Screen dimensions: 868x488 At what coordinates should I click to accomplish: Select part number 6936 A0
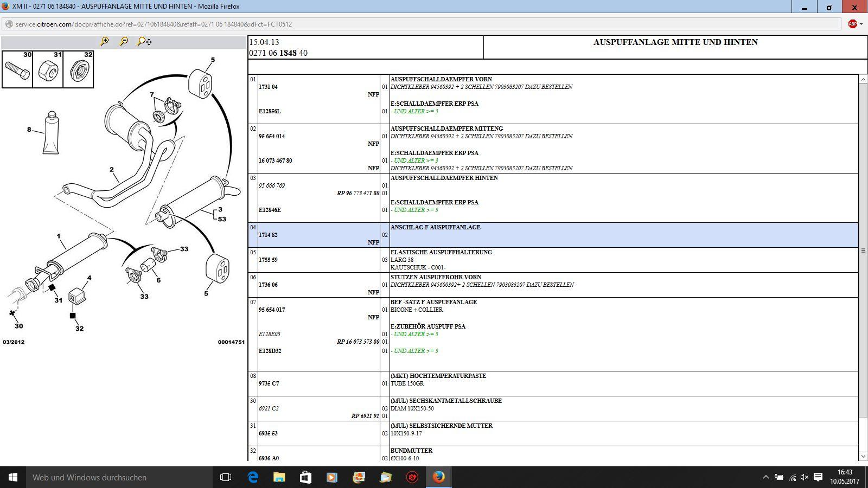[x=269, y=458]
